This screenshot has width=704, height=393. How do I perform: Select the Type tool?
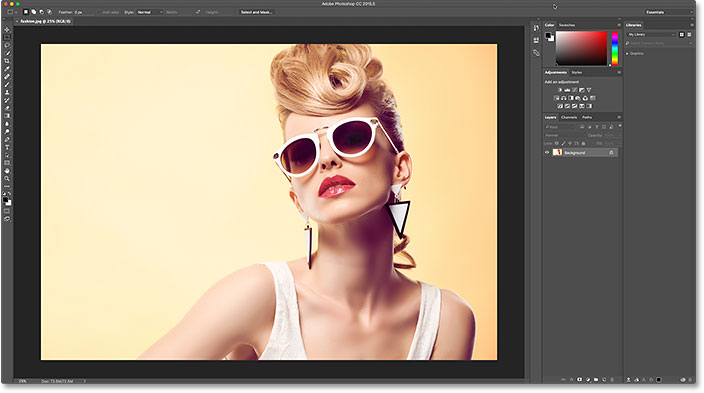7,147
